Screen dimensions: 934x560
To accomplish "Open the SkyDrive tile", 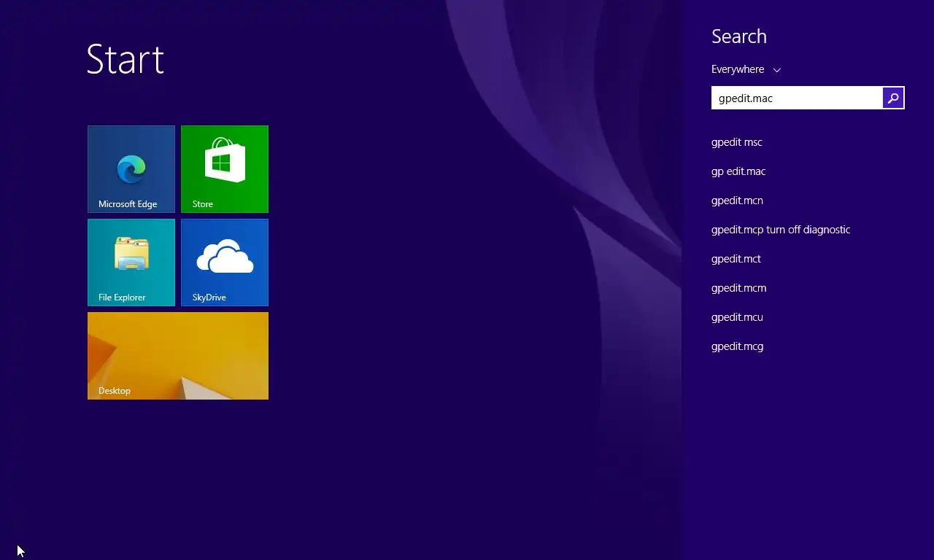I will (225, 262).
